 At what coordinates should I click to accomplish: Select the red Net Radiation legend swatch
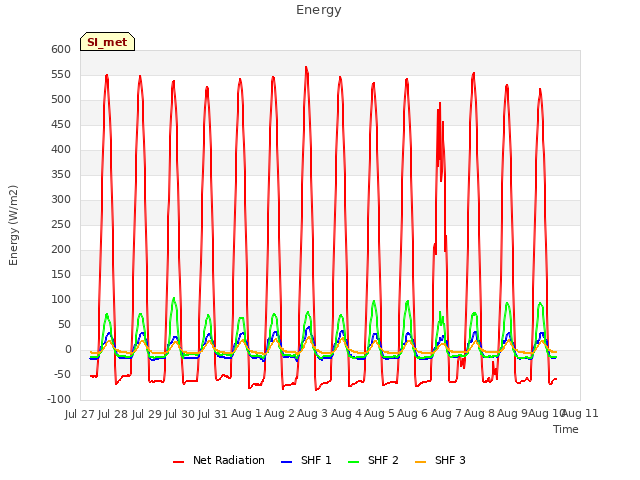178,462
